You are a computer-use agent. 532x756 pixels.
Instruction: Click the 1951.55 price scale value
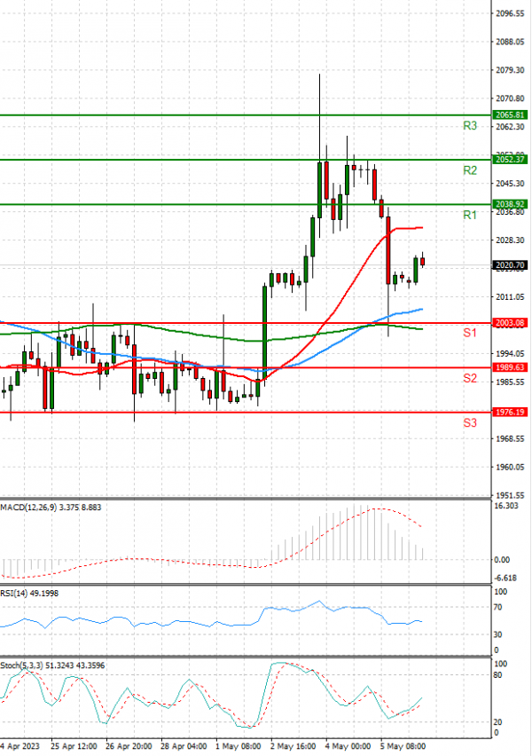click(x=511, y=496)
